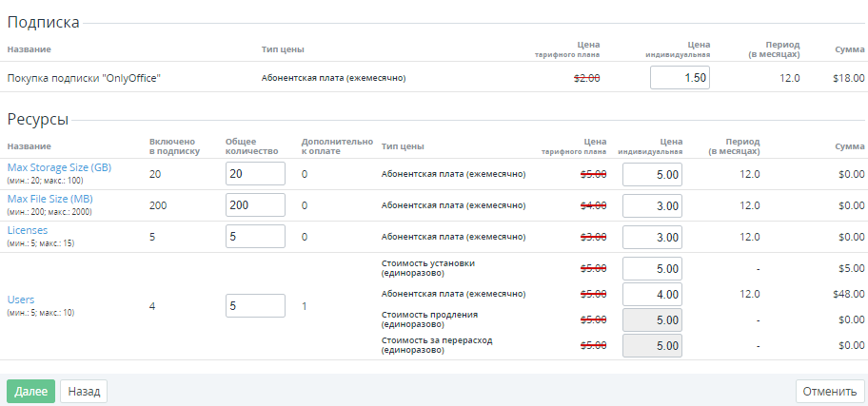This screenshot has height=406, width=868.
Task: Open the Max Storage Size (GB) link
Action: (59, 167)
